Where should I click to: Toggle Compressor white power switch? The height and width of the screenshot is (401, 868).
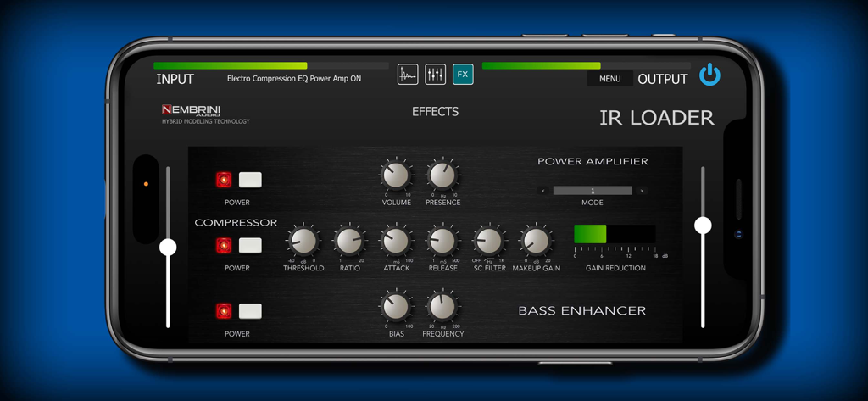click(250, 245)
